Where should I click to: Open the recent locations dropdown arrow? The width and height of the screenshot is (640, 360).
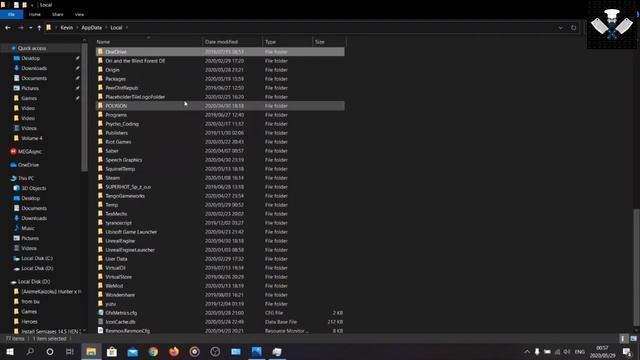tap(31, 28)
